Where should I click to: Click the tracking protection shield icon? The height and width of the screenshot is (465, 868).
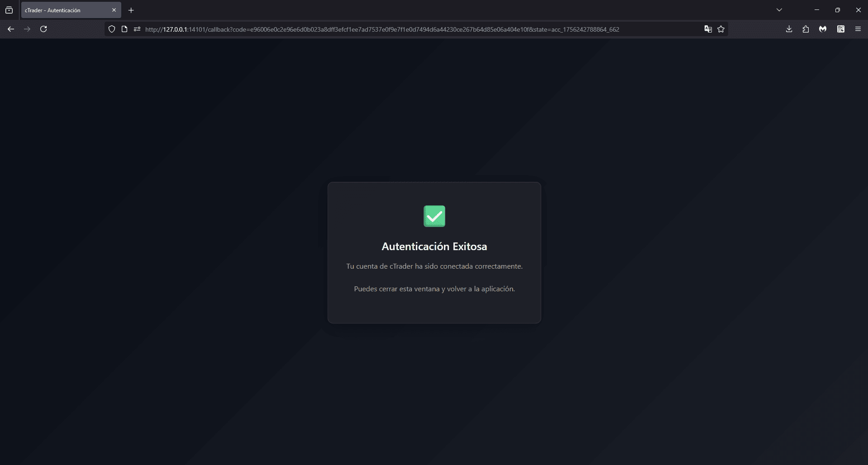tap(112, 29)
